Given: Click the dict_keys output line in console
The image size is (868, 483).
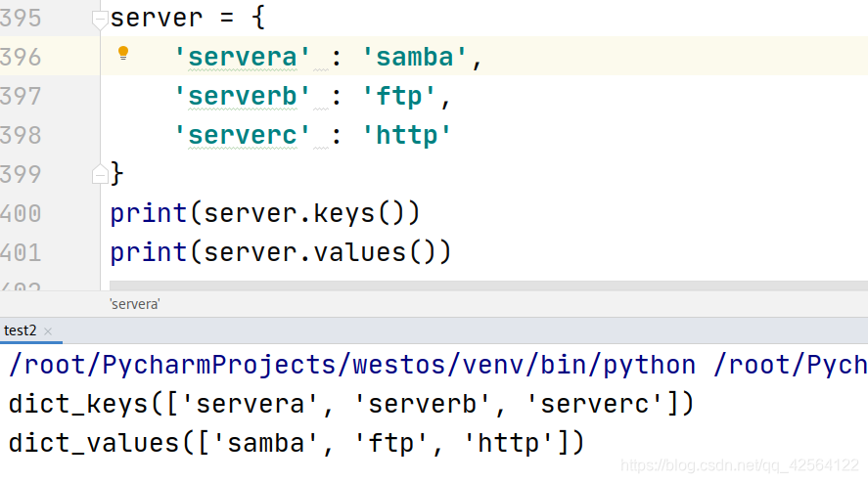Looking at the screenshot, I should pos(351,404).
